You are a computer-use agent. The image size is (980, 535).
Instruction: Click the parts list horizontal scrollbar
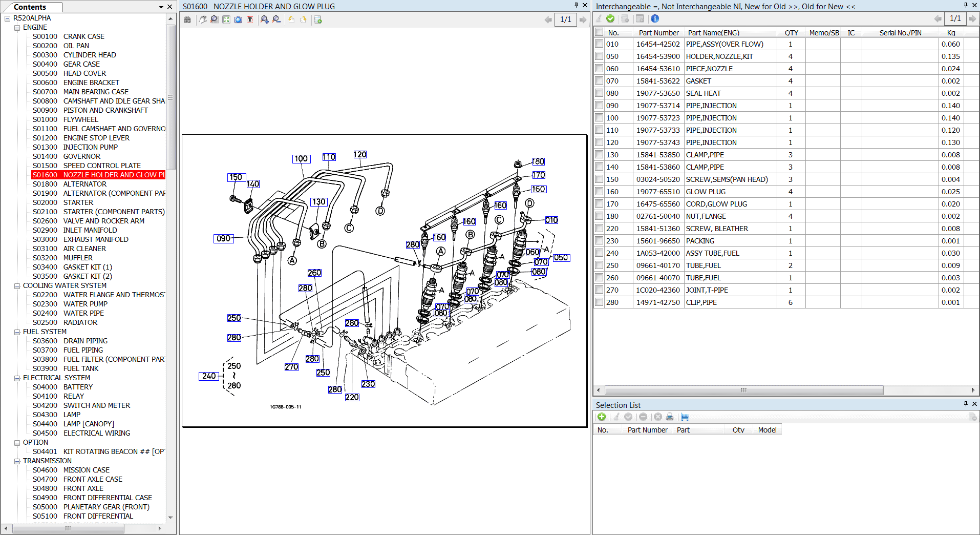click(x=743, y=390)
